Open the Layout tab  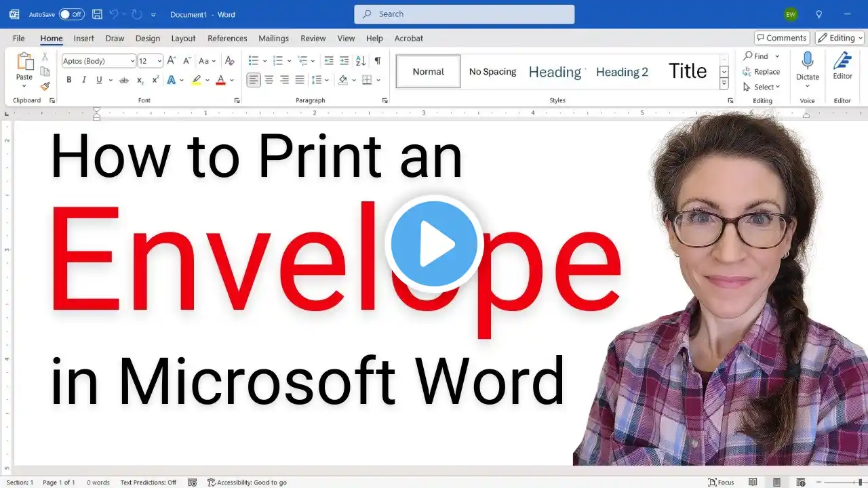click(x=183, y=39)
